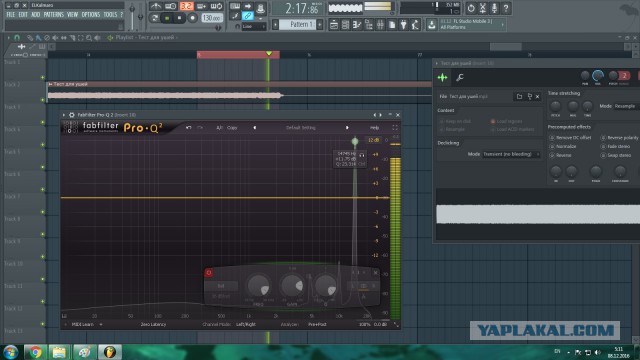Expand the FL Studio Mobile news panel arrow

coord(502,24)
